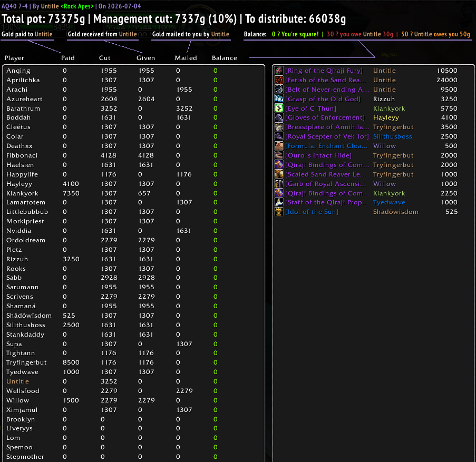Select the Brooklyn player name

click(x=21, y=419)
